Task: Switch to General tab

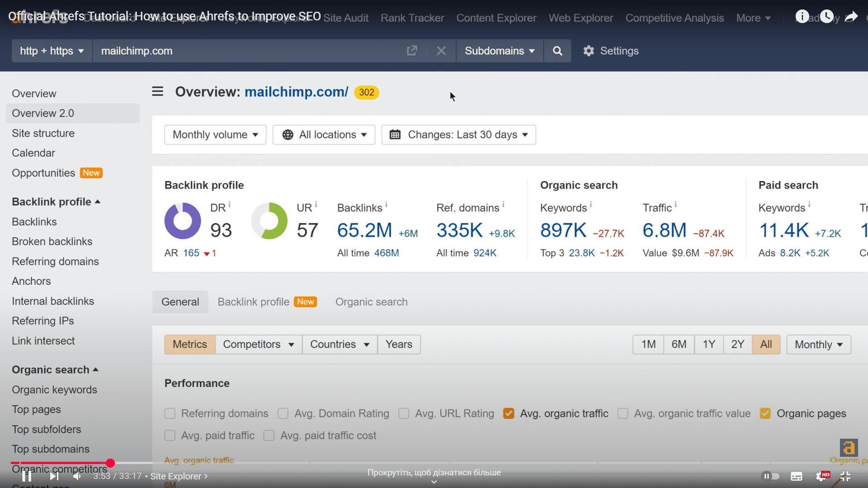Action: (x=180, y=302)
